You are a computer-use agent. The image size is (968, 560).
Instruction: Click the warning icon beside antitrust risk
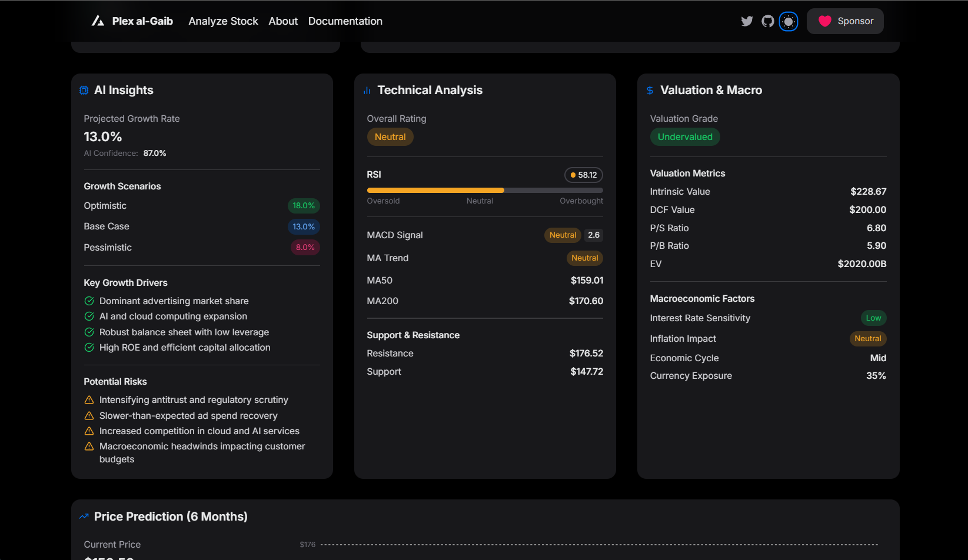89,400
